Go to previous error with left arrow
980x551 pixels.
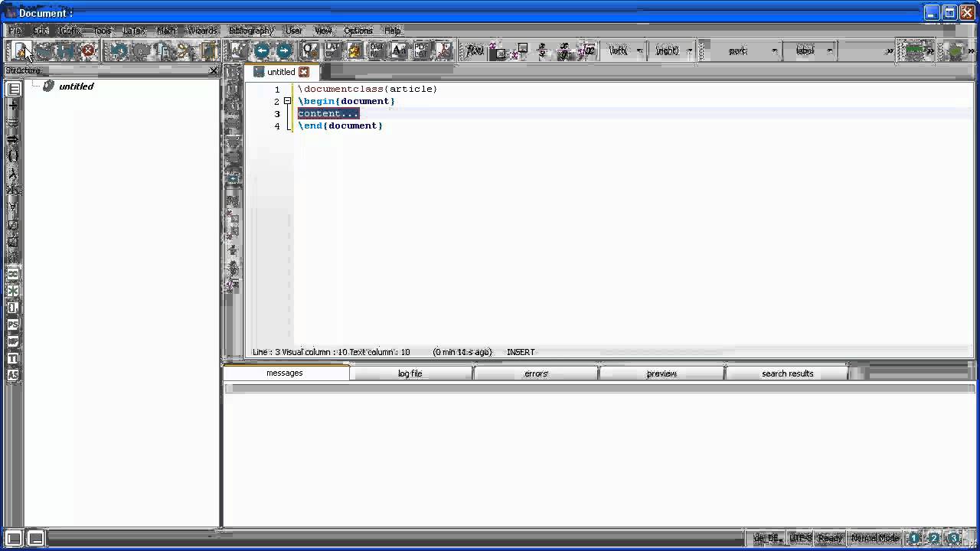(x=262, y=51)
